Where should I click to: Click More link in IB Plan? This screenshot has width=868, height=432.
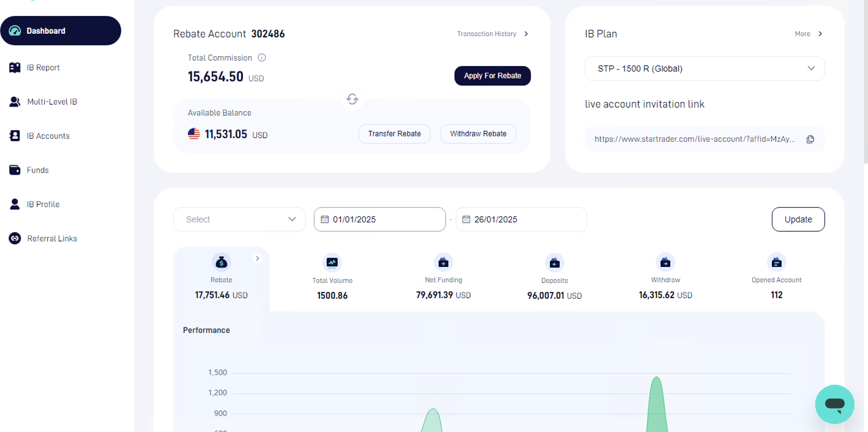tap(802, 34)
